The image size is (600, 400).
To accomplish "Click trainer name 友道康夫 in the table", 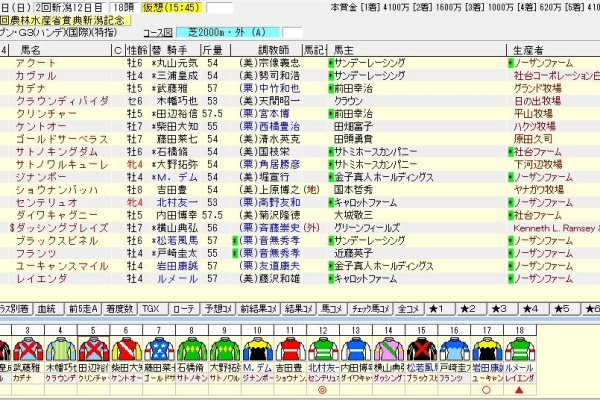I will [279, 266].
